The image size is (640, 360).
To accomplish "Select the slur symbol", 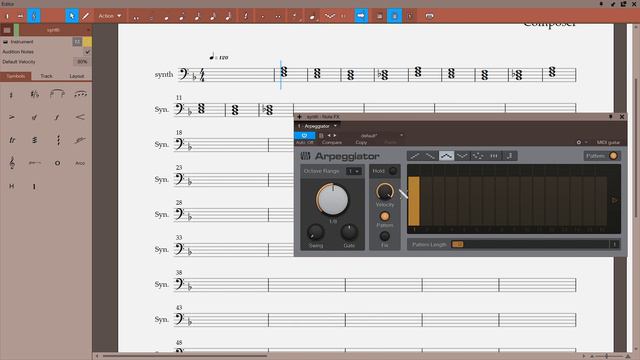I will coord(57,94).
